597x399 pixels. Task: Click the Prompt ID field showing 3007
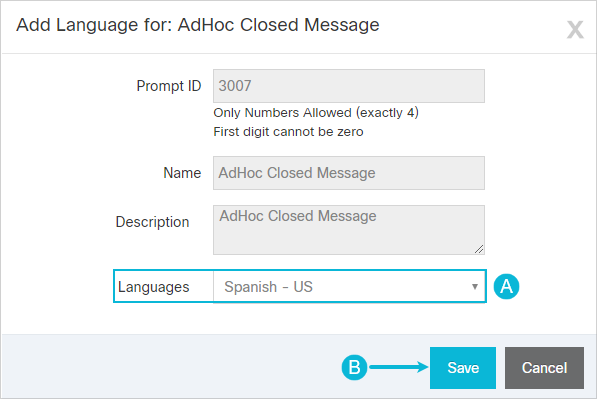(x=349, y=86)
